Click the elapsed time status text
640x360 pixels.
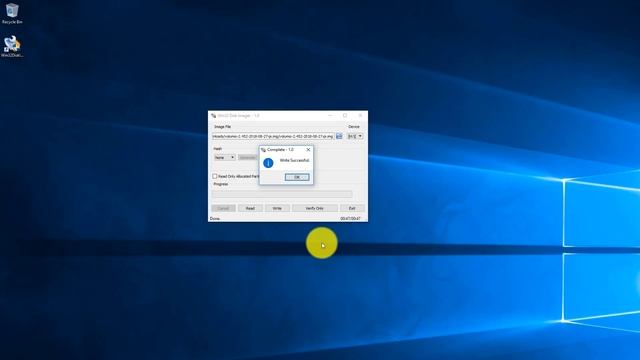pyautogui.click(x=351, y=219)
